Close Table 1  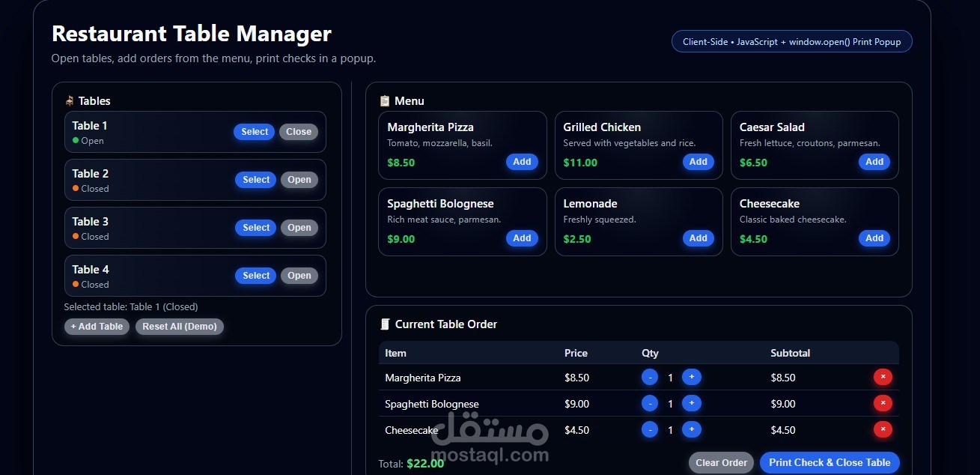[299, 132]
